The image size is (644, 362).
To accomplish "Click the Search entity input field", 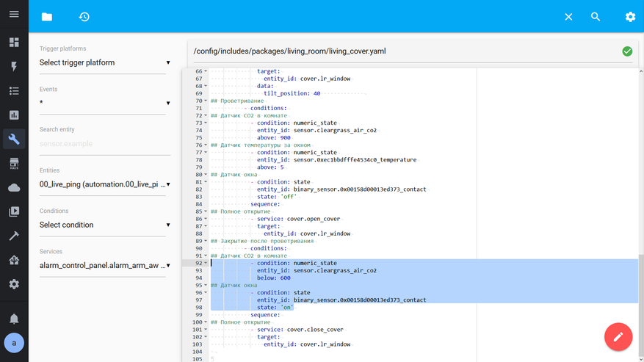I will tap(104, 144).
